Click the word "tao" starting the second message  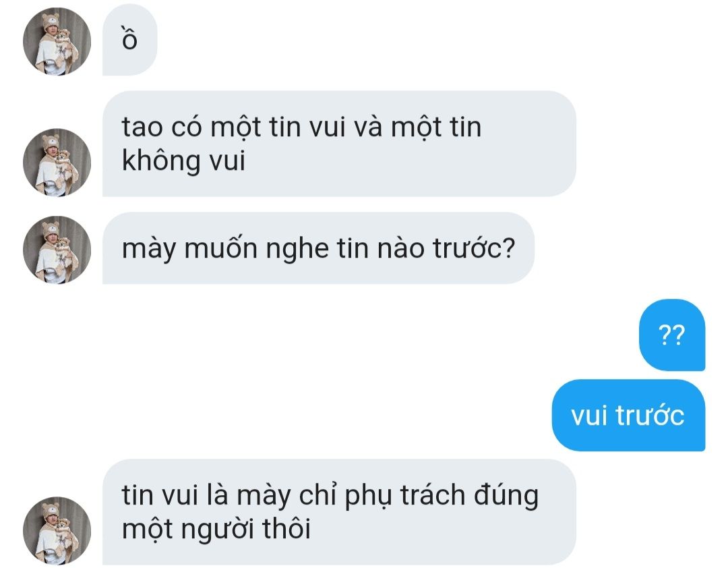pyautogui.click(x=143, y=127)
